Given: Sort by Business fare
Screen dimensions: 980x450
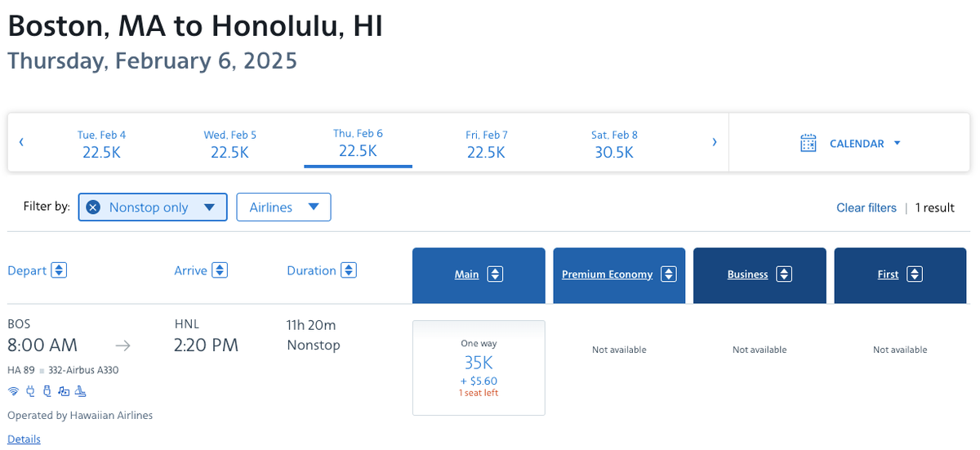Looking at the screenshot, I should (784, 275).
